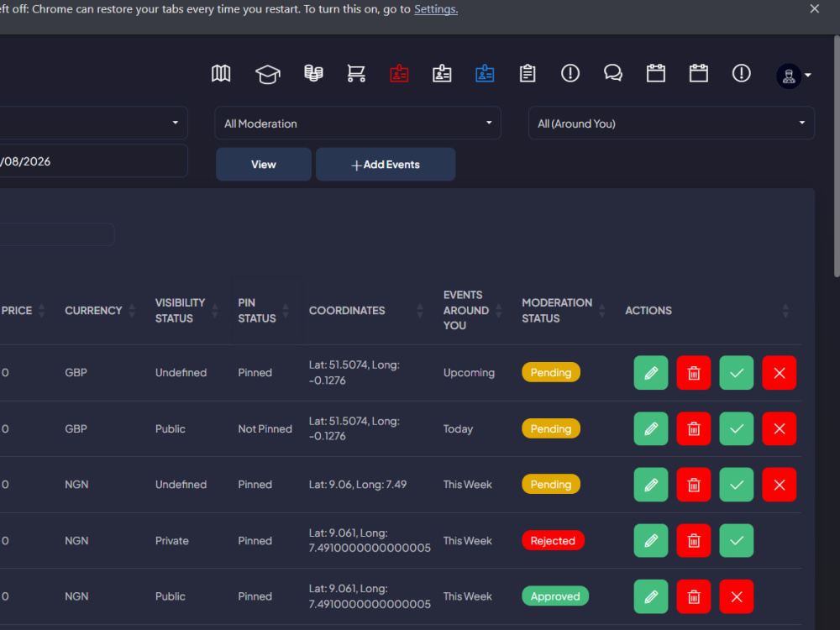This screenshot has height=630, width=840.
Task: Click the red ID badge icon
Action: tap(399, 73)
